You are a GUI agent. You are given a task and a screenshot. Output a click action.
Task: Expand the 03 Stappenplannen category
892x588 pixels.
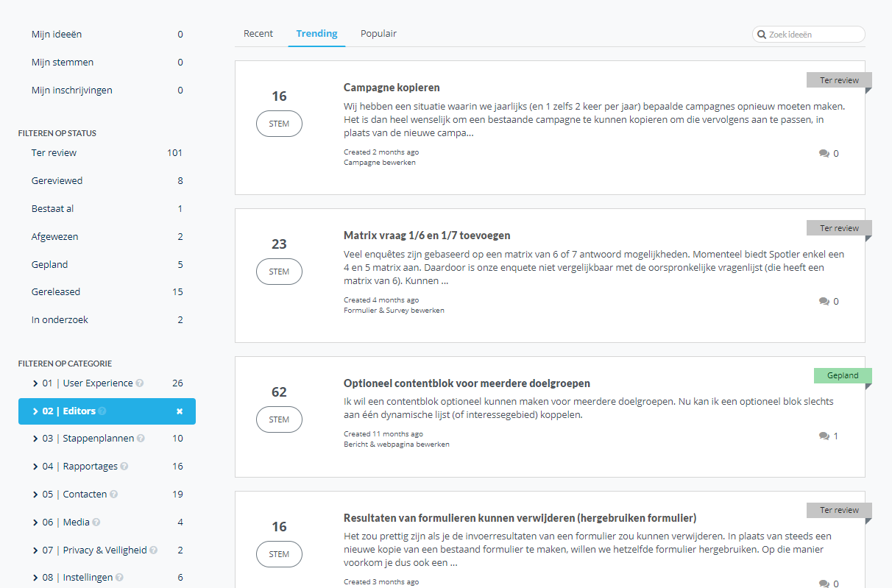(x=35, y=439)
